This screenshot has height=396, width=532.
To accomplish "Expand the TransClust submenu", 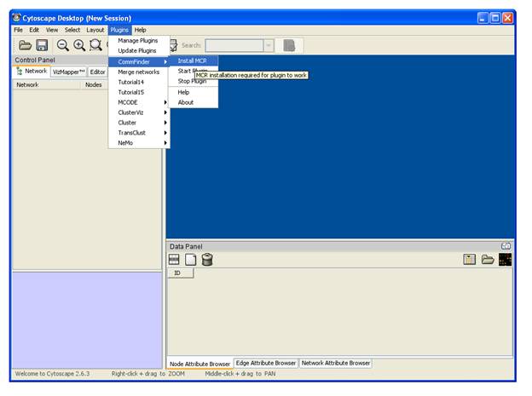I will point(139,133).
